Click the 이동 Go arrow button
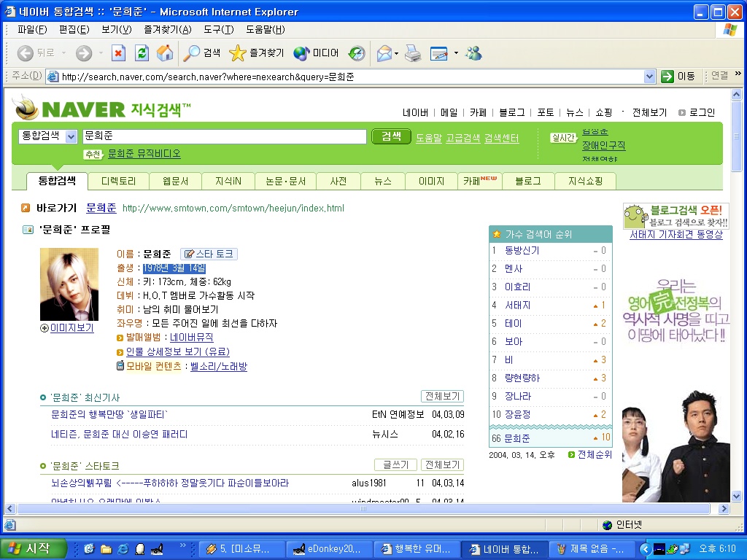The image size is (747, 560). (x=678, y=76)
